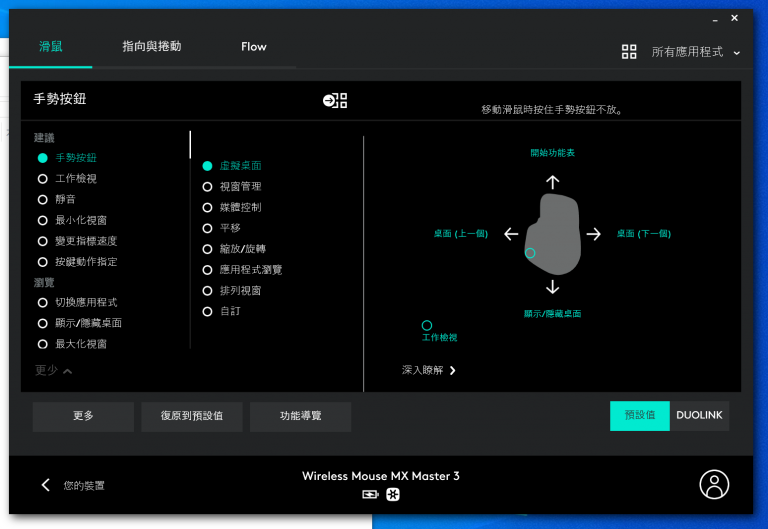Click the right arrow gesture direction
768x529 pixels.
point(594,234)
